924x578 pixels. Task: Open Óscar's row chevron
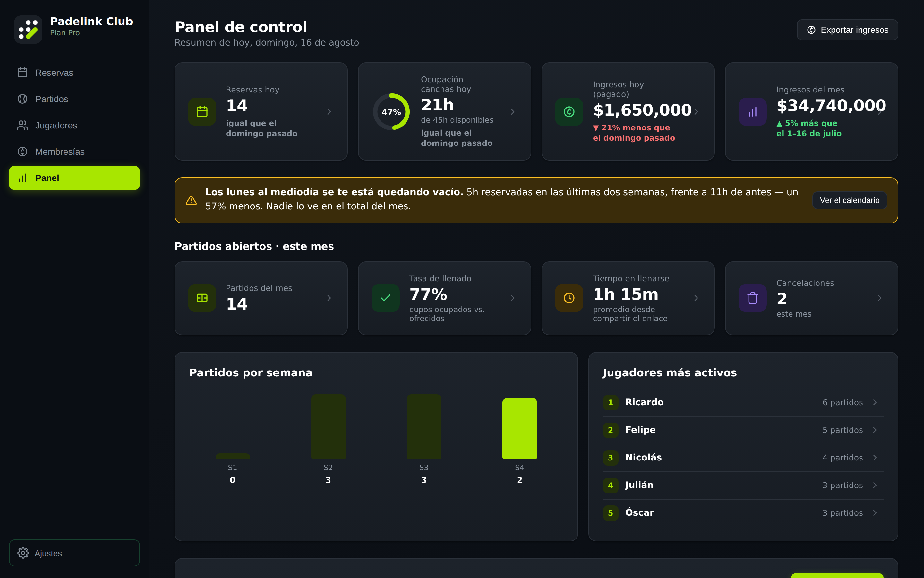[875, 512]
